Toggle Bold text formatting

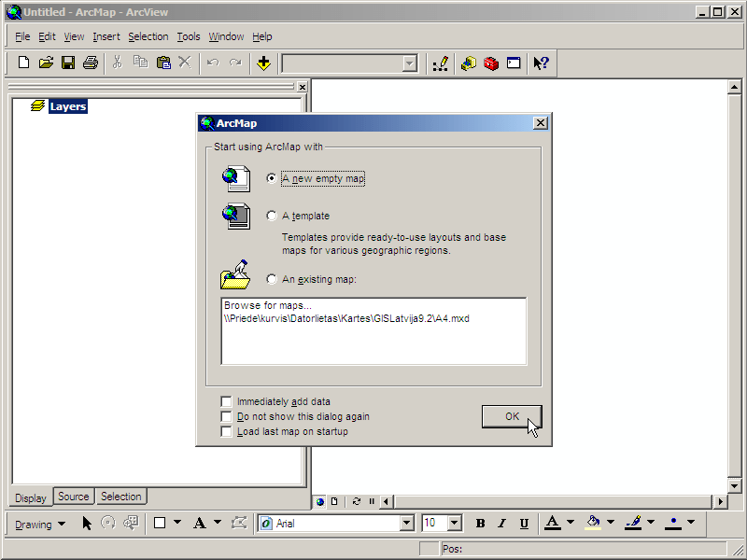click(x=480, y=524)
